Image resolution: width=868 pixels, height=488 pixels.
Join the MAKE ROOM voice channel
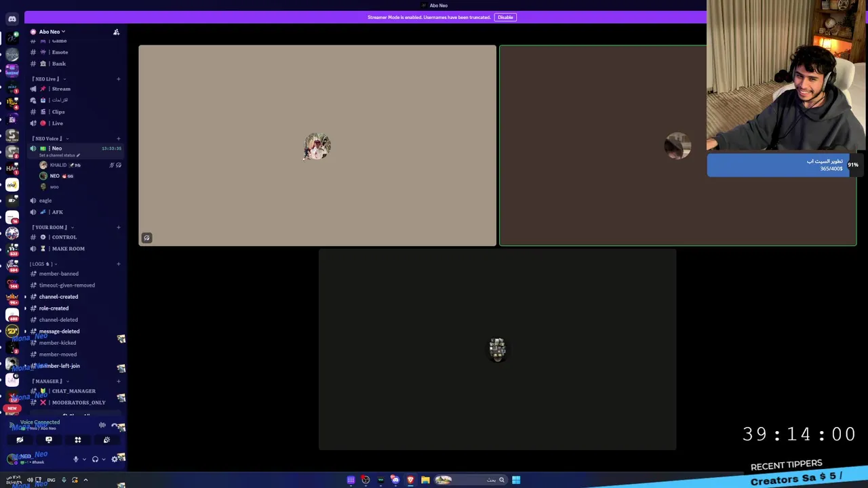tap(75, 249)
